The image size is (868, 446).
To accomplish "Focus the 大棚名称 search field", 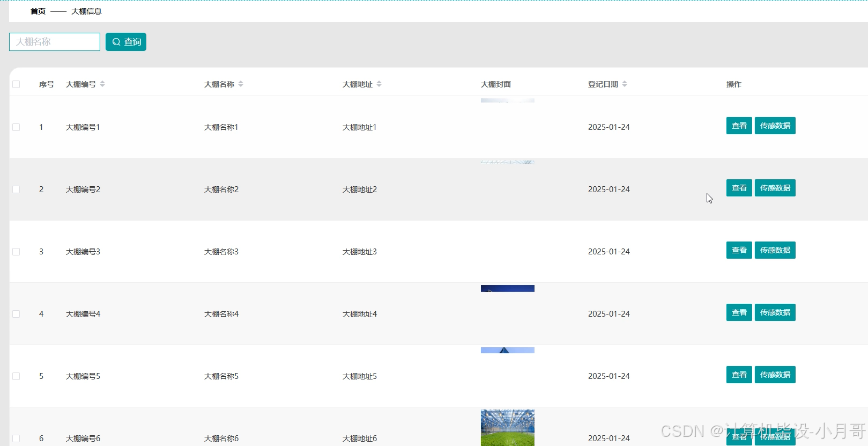I will [55, 42].
